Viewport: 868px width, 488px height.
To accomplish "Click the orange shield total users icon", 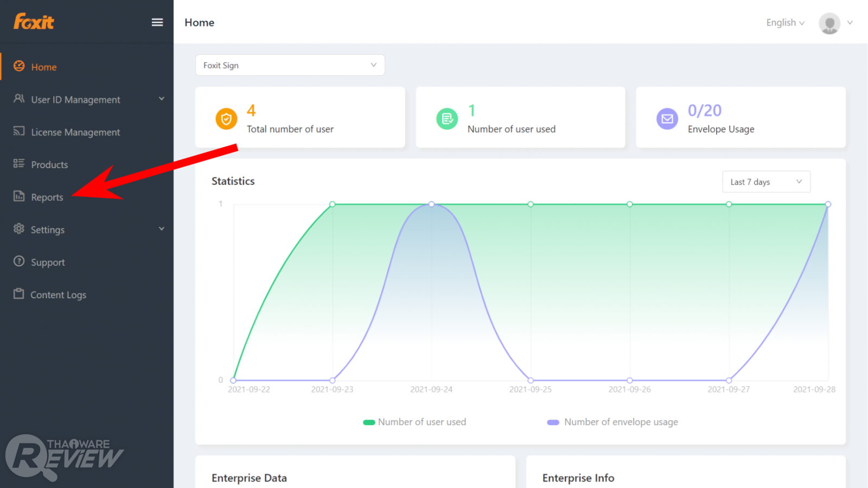I will point(226,119).
